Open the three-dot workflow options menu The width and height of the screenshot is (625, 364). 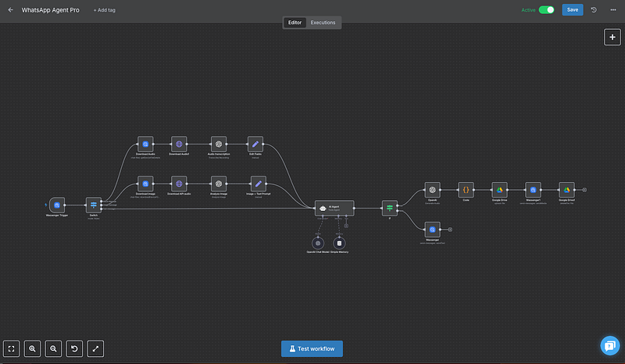click(613, 10)
